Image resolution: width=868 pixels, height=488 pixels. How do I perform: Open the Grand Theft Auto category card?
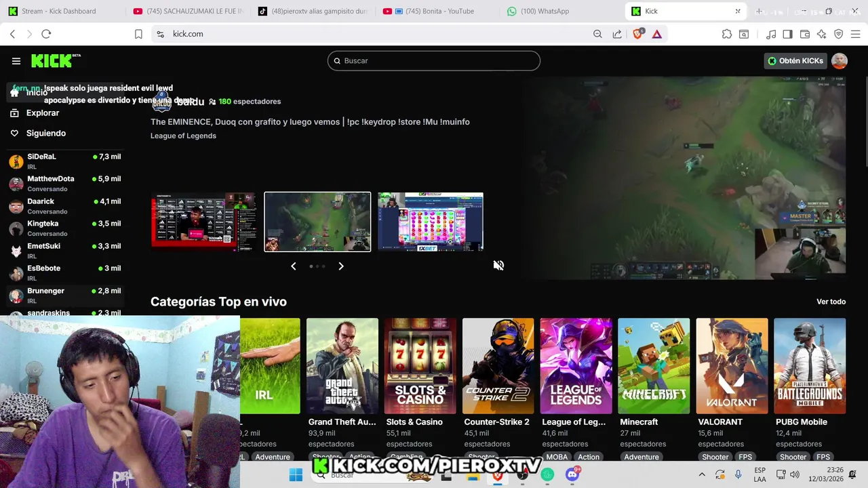[342, 366]
